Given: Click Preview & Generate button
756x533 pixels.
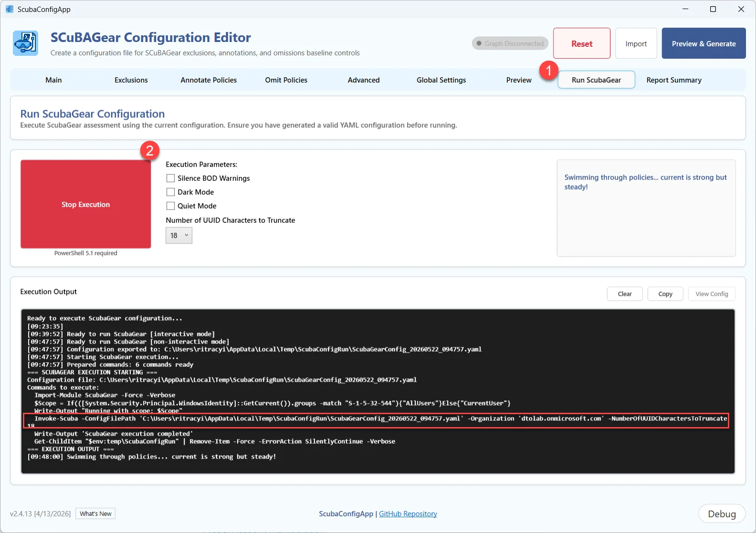Looking at the screenshot, I should tap(704, 43).
